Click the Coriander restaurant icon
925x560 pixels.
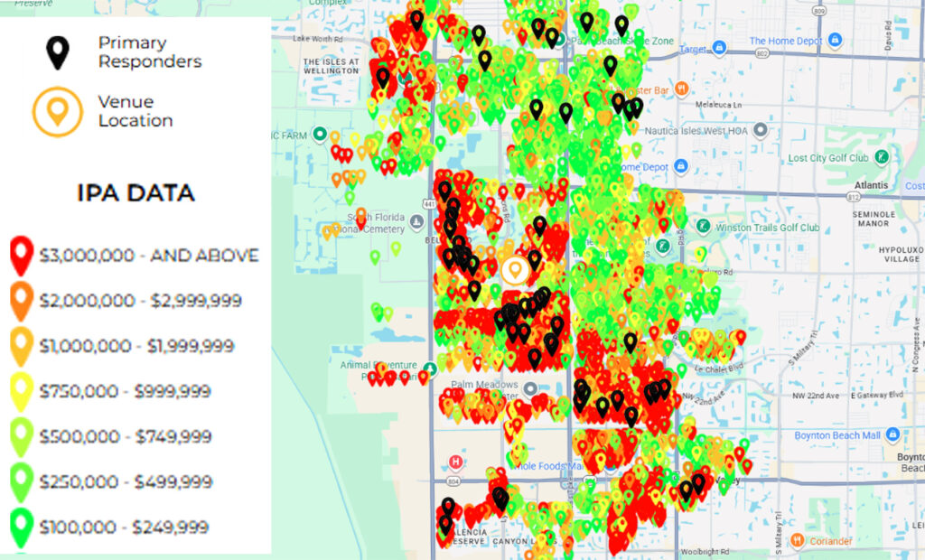pos(798,540)
